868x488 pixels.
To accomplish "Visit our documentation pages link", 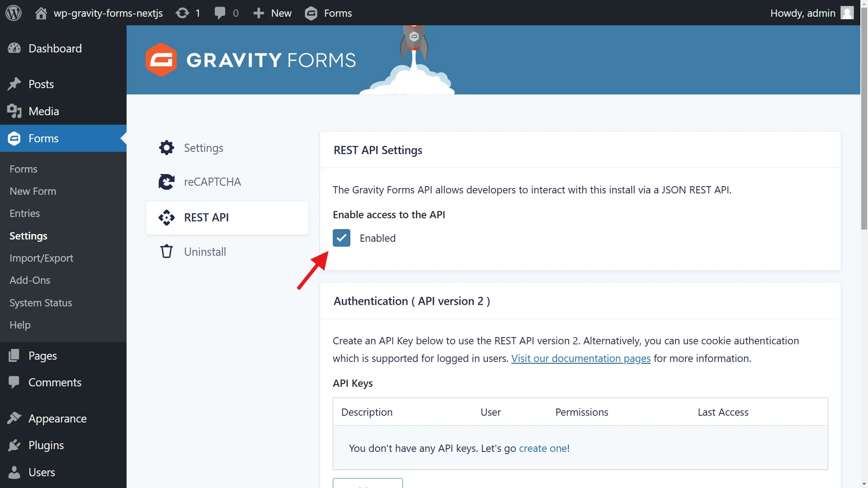I will coord(581,358).
